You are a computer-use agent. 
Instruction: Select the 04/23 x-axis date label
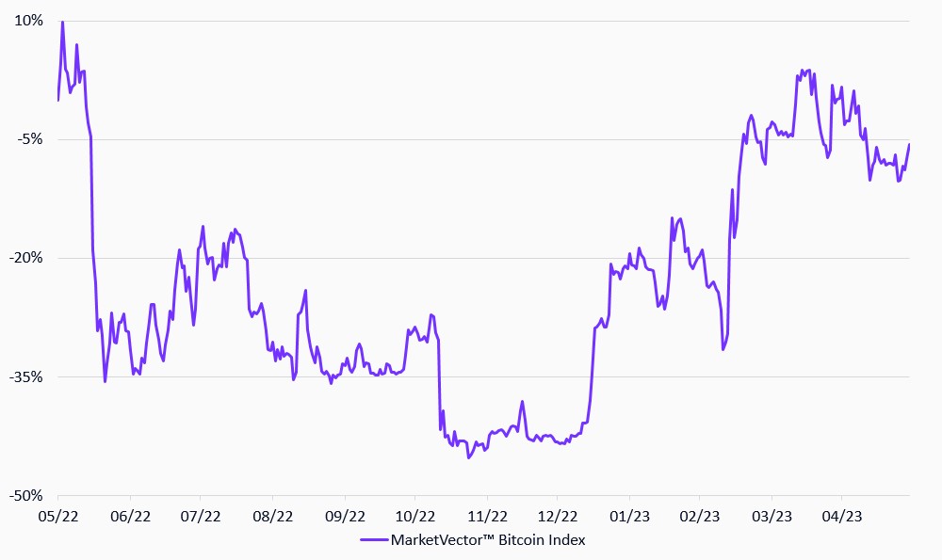click(x=841, y=516)
